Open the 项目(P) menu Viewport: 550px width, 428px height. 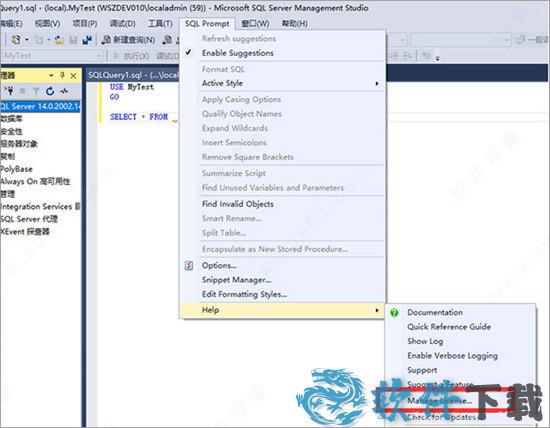(85, 24)
